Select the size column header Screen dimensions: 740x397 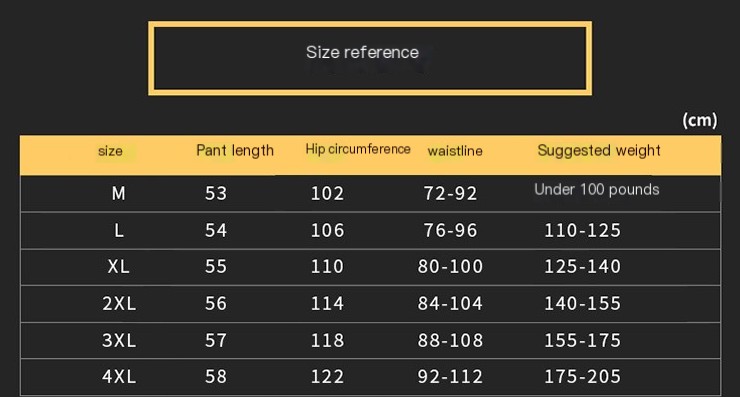click(110, 151)
